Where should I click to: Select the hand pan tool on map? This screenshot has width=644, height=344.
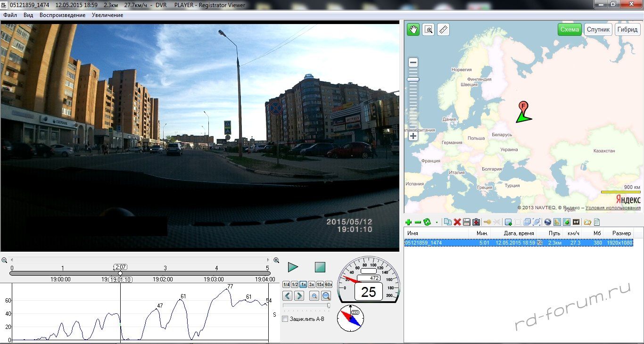click(413, 30)
